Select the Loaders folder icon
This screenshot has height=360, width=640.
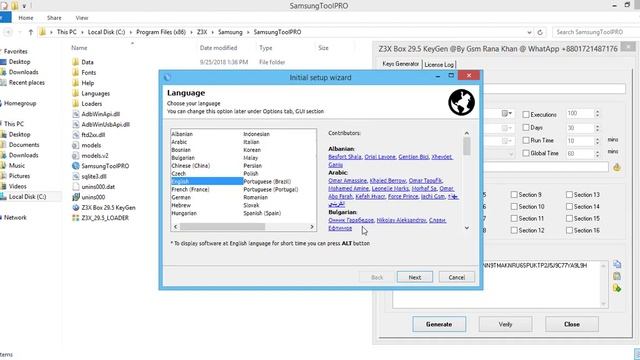click(75, 104)
